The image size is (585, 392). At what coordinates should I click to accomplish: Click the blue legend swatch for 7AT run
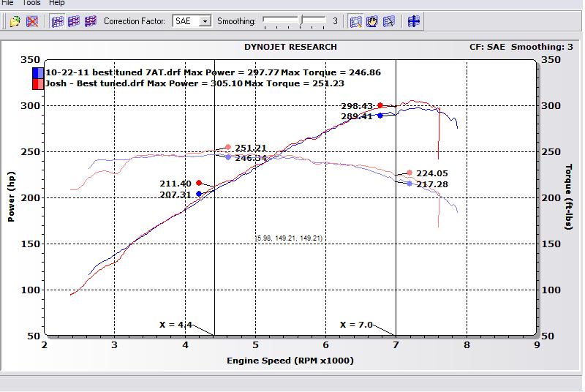pyautogui.click(x=38, y=72)
